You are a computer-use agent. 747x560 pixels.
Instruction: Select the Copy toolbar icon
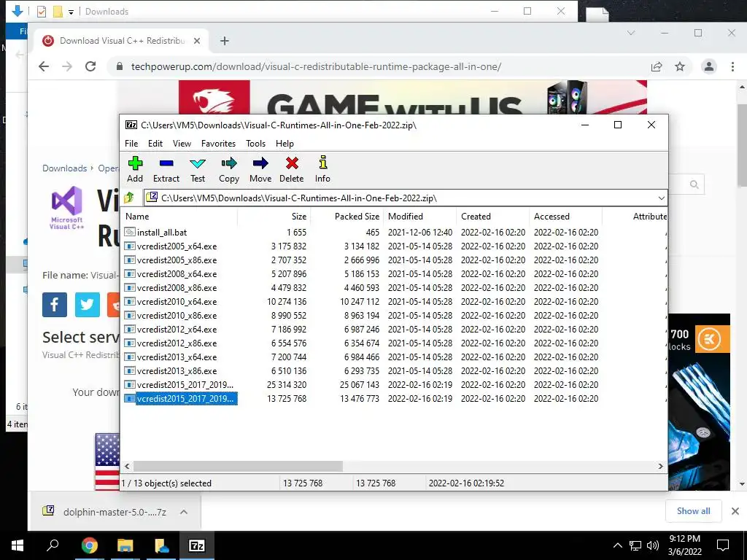tap(228, 169)
